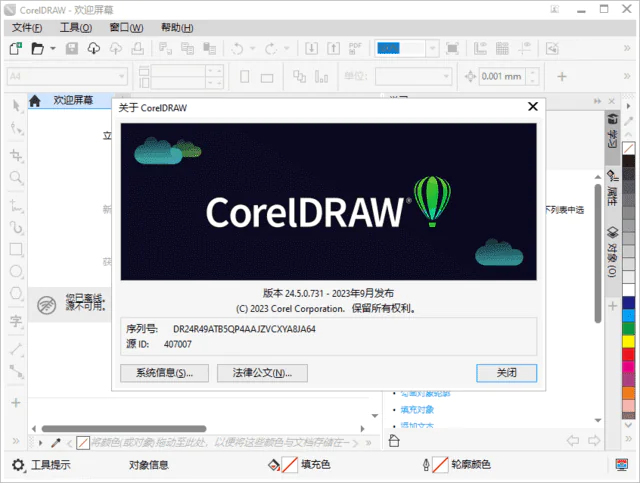Click the 填充对象 link
Image resolution: width=640 pixels, height=483 pixels.
[417, 410]
